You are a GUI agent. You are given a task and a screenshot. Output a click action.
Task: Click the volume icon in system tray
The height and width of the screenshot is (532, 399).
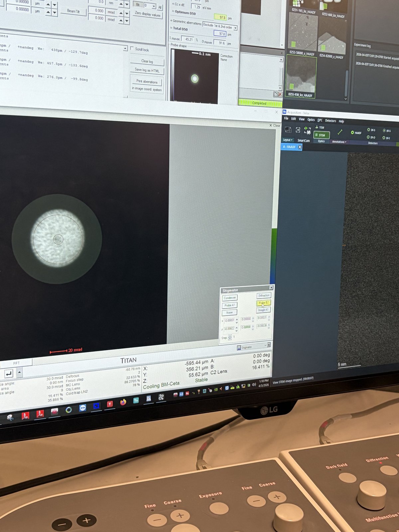point(254,384)
